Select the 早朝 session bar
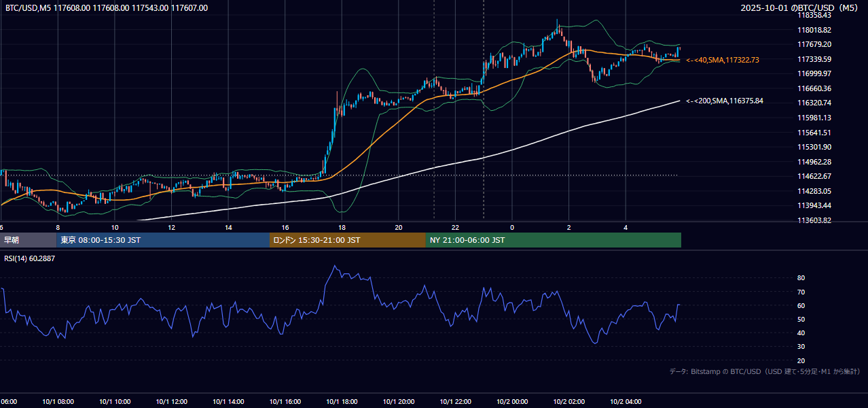This screenshot has height=408, width=868. coord(28,240)
